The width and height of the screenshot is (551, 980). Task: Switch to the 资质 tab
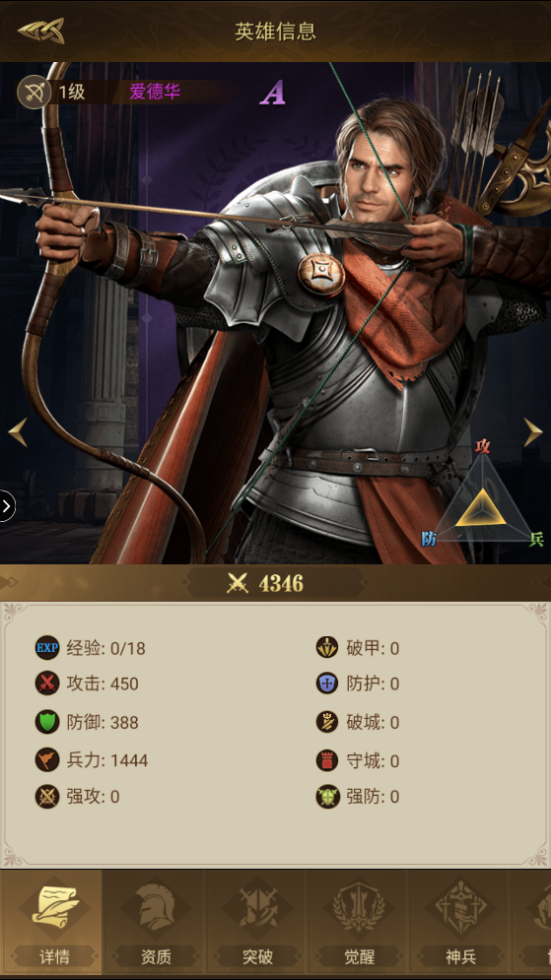[155, 921]
